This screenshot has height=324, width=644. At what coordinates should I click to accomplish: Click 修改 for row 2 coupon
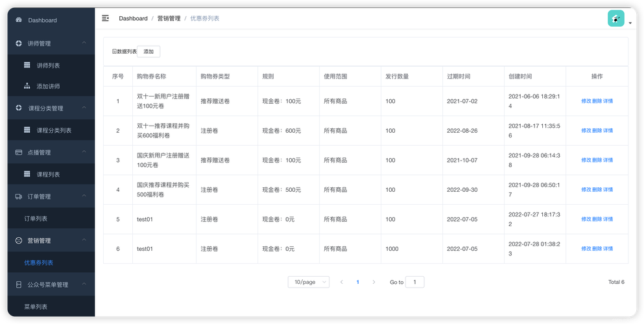click(586, 130)
